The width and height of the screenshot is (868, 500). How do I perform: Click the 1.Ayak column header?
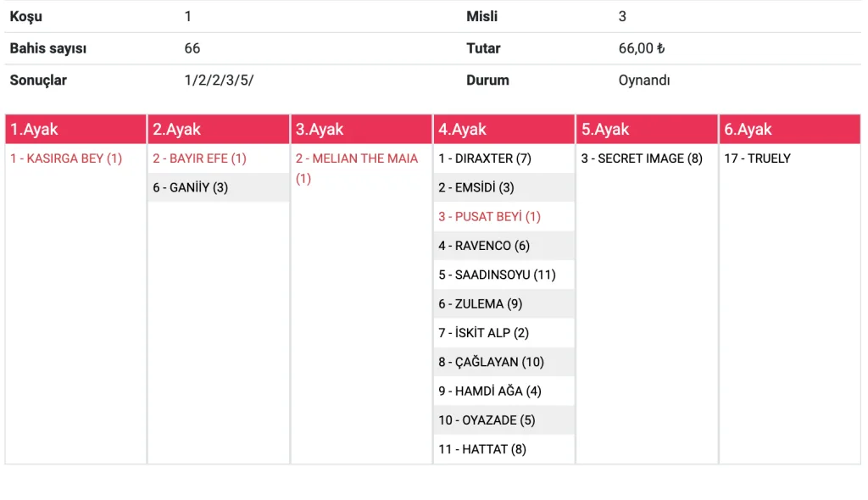75,130
